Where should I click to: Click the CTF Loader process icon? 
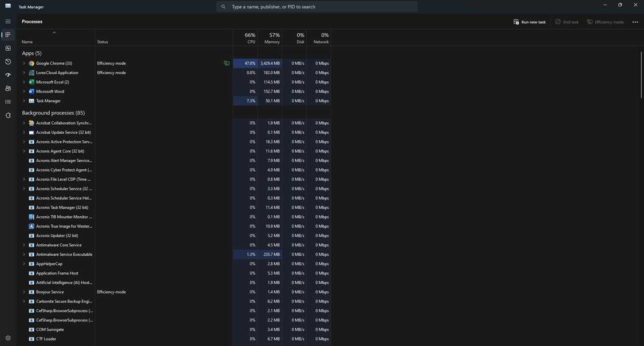pyautogui.click(x=31, y=339)
